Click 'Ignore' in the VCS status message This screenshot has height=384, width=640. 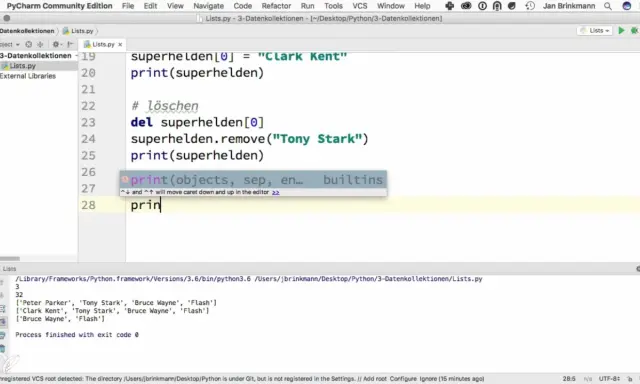click(x=428, y=379)
